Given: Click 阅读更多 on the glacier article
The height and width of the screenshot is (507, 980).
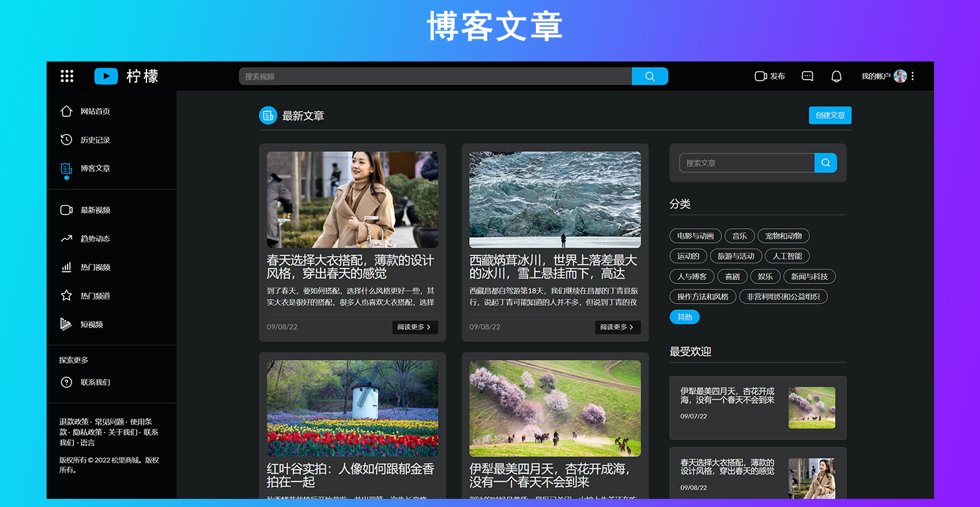Looking at the screenshot, I should point(617,327).
